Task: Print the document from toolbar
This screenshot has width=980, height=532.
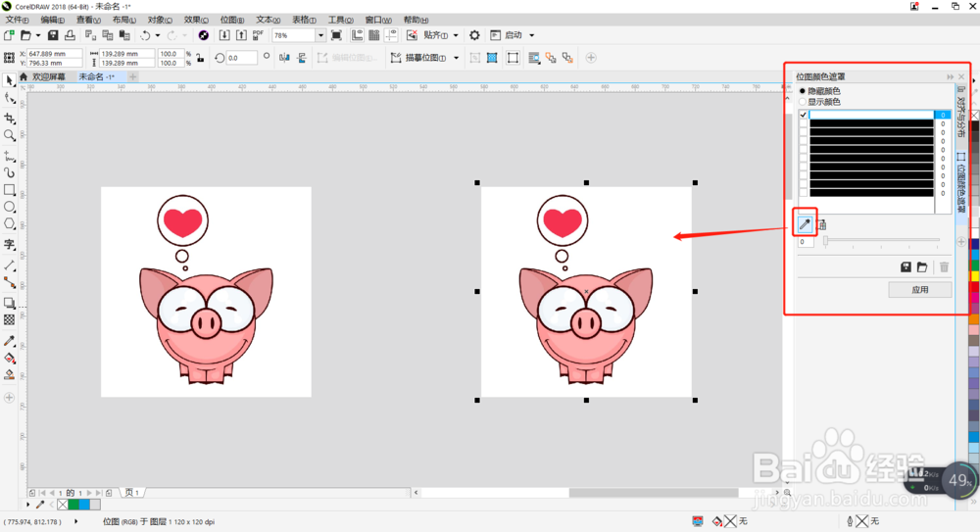Action: tap(70, 35)
